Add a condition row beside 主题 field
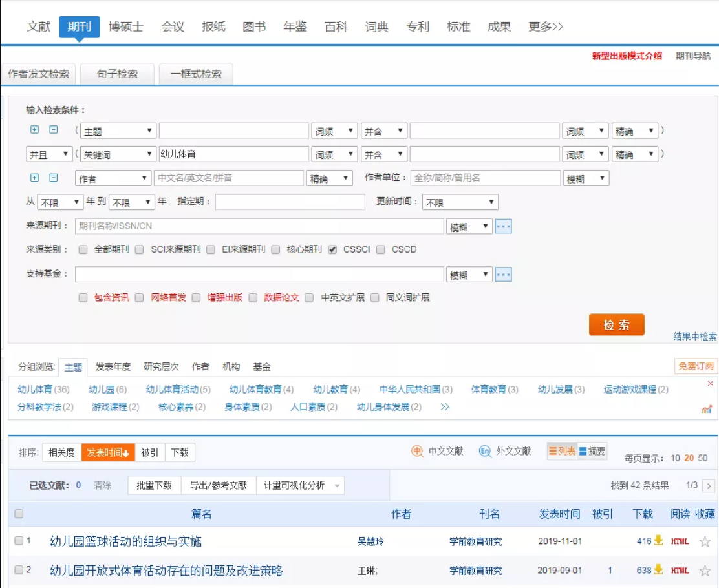719x588 pixels. point(34,130)
